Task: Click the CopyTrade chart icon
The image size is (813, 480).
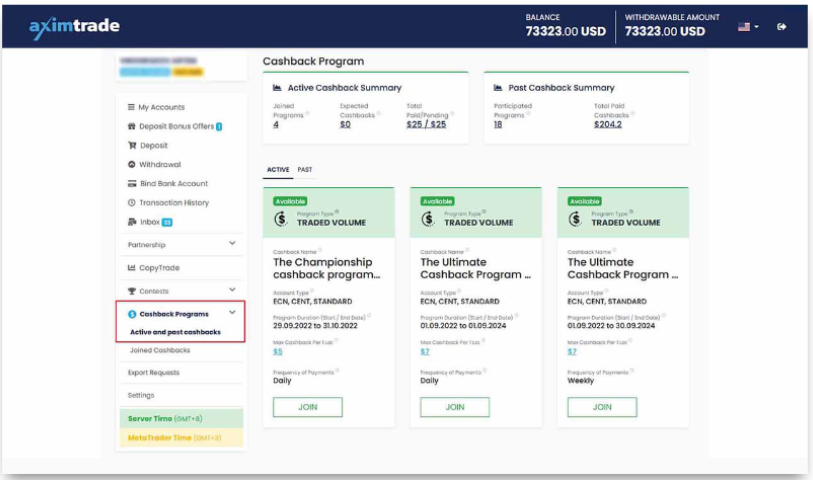Action: [x=132, y=268]
